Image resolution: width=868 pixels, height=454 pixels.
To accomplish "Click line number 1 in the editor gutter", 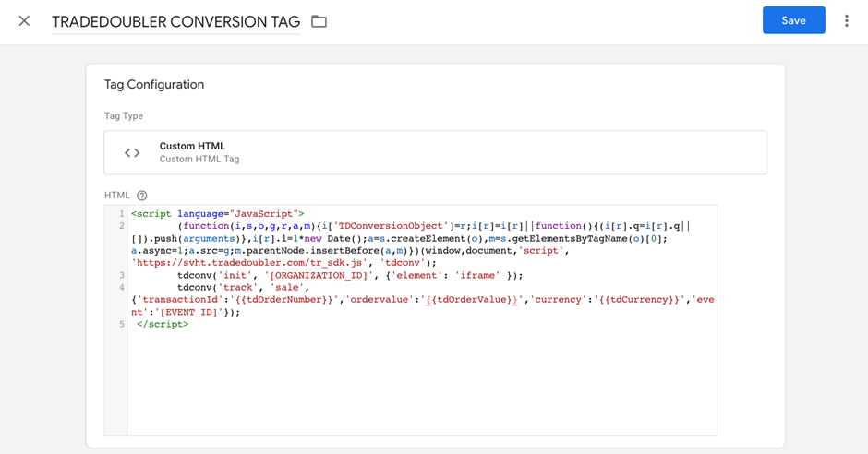I will pyautogui.click(x=122, y=214).
